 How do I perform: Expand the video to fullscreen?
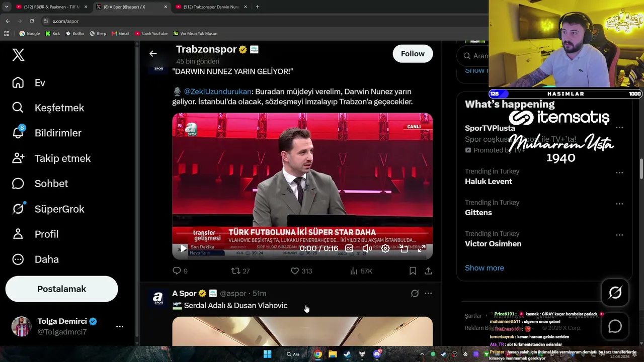click(x=422, y=248)
